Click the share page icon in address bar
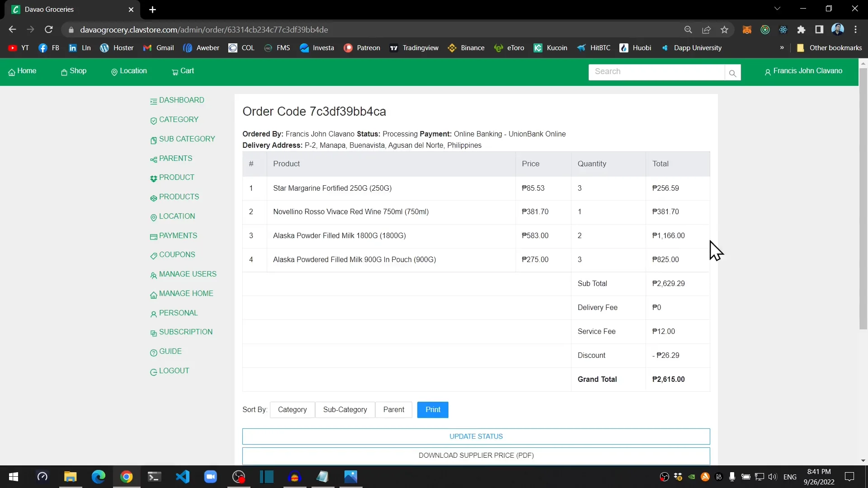This screenshot has height=488, width=868. pyautogui.click(x=706, y=30)
